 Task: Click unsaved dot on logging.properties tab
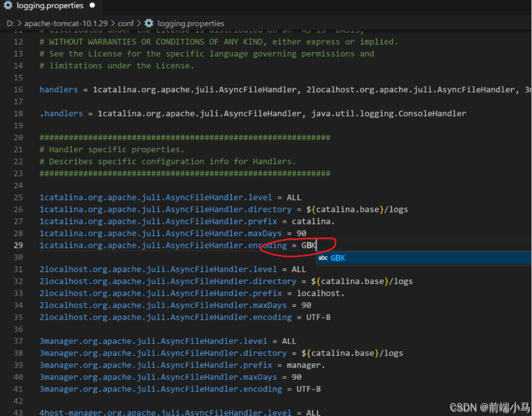pyautogui.click(x=92, y=5)
